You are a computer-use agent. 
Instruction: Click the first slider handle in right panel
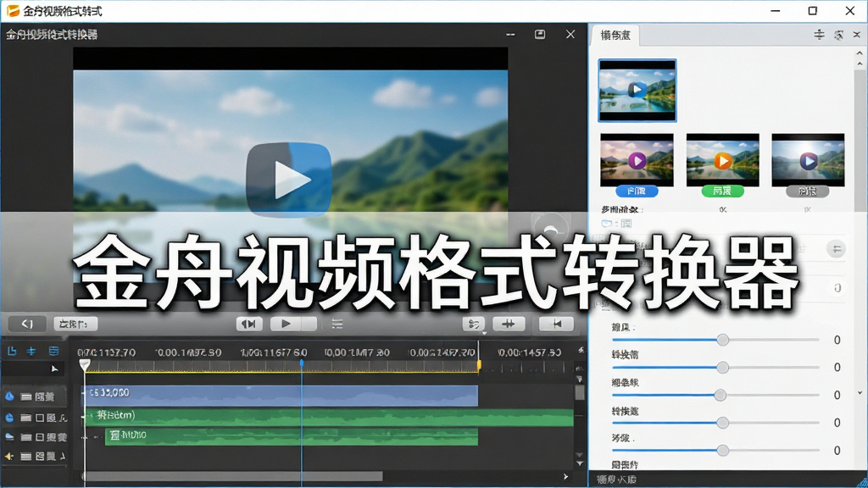pyautogui.click(x=722, y=340)
